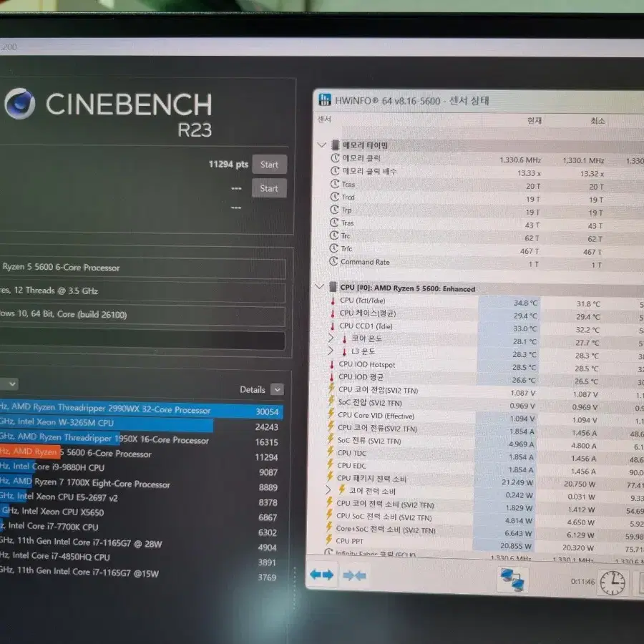The image size is (644, 644).
Task: Click the 현재 column header in HWiNFO
Action: click(535, 120)
